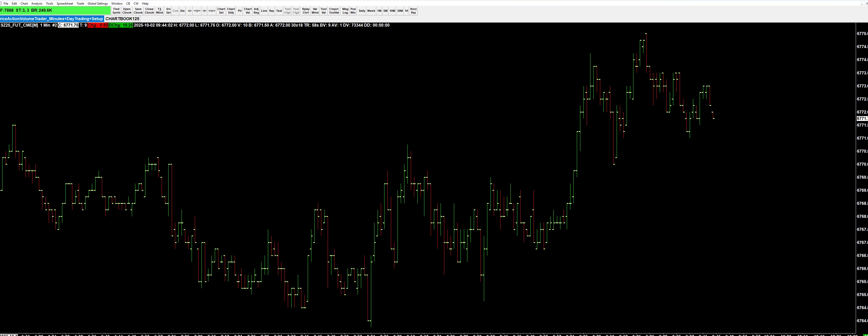
Task: Toggle the Pos Win position window
Action: pyautogui.click(x=353, y=11)
